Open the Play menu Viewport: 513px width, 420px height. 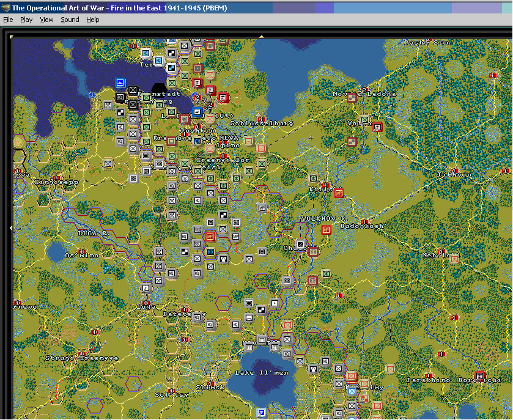click(x=26, y=20)
